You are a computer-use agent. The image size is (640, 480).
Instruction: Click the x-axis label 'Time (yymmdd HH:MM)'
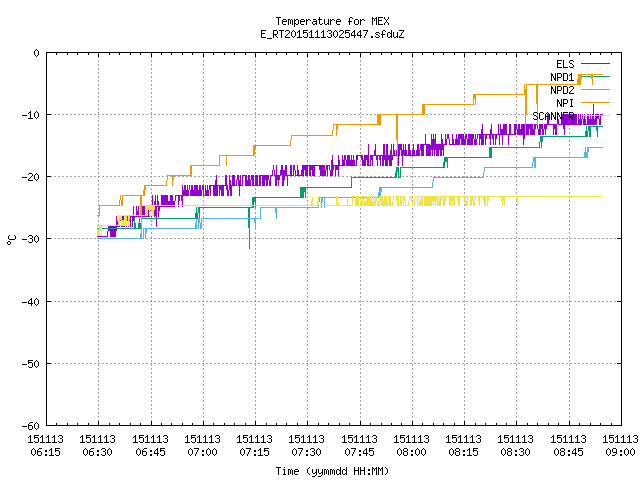click(332, 471)
